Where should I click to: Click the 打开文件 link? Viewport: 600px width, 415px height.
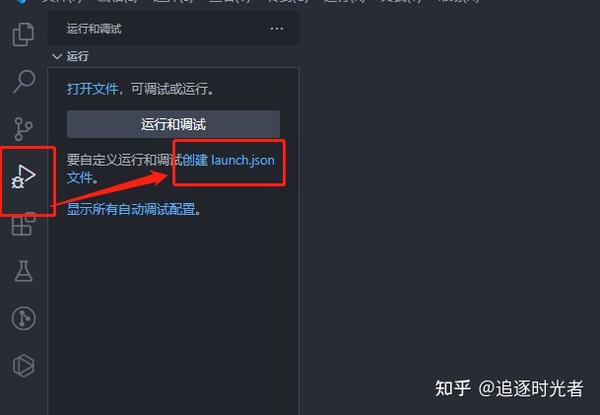tap(92, 89)
